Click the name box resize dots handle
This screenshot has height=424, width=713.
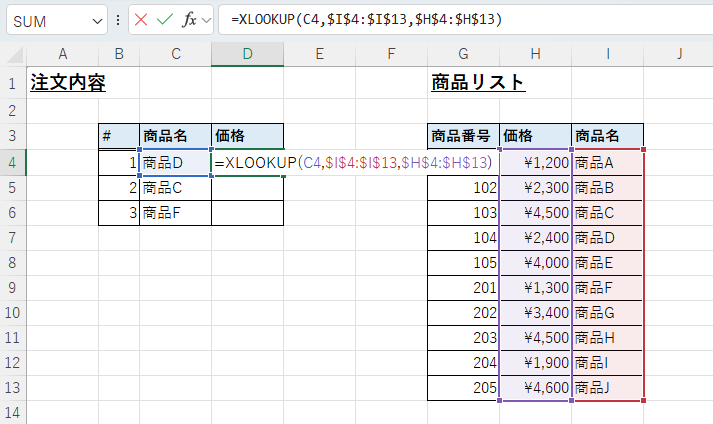pos(119,20)
